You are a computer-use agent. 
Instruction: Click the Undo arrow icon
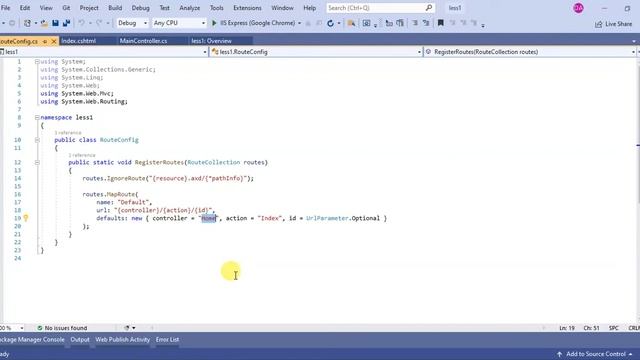coord(82,23)
